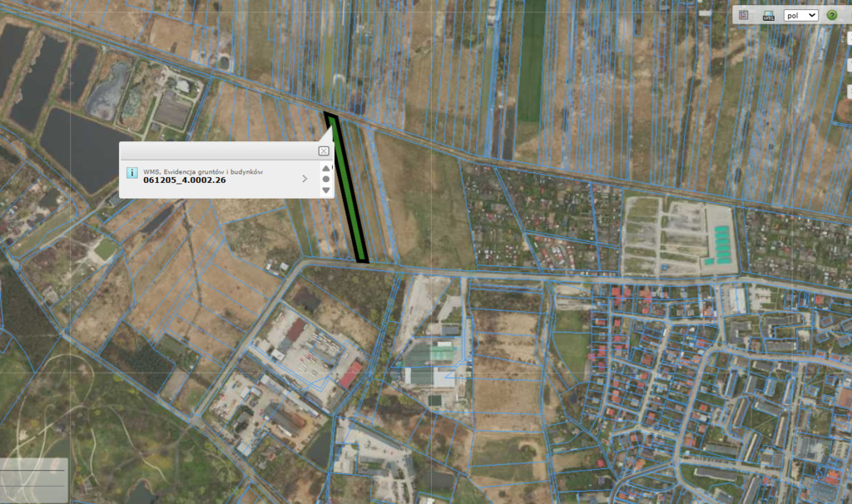This screenshot has height=504, width=852.
Task: Click the bright green field strip
Action: point(532,58)
